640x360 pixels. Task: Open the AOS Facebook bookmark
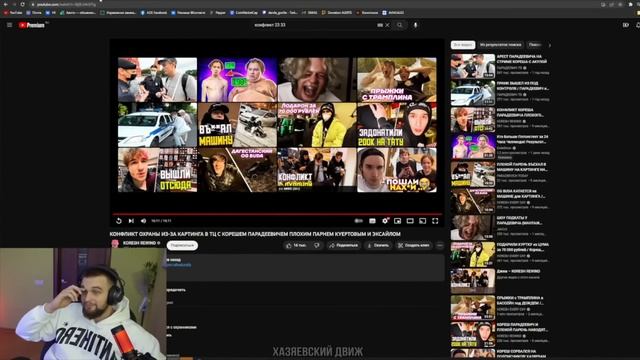point(154,13)
